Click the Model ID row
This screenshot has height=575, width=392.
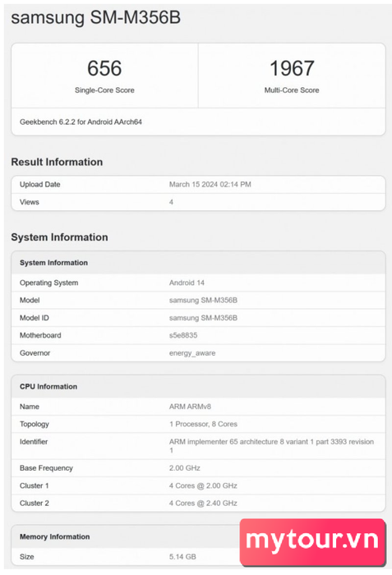(x=198, y=318)
